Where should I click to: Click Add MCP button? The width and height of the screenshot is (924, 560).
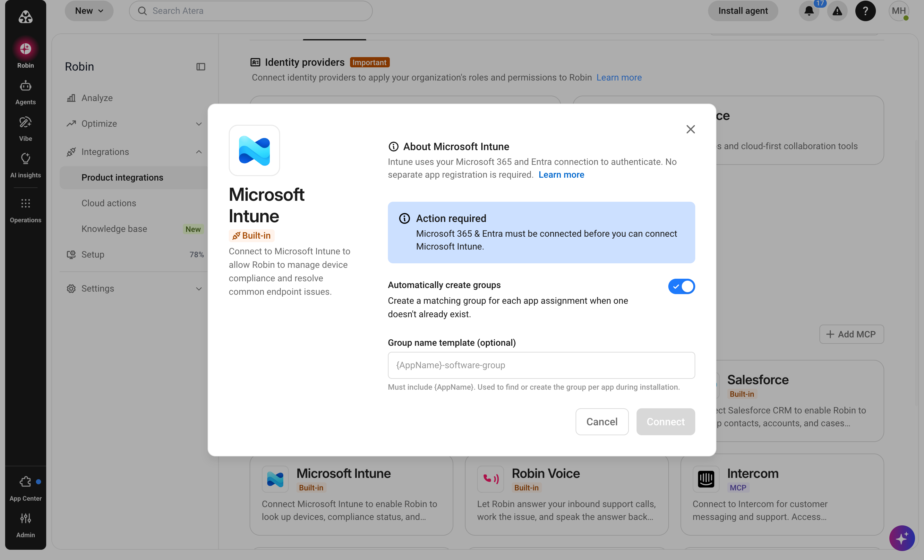pyautogui.click(x=851, y=334)
